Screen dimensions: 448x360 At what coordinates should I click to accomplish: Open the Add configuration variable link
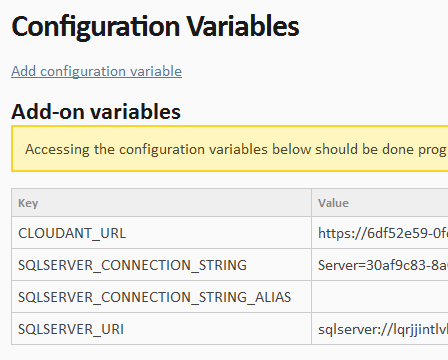[96, 71]
